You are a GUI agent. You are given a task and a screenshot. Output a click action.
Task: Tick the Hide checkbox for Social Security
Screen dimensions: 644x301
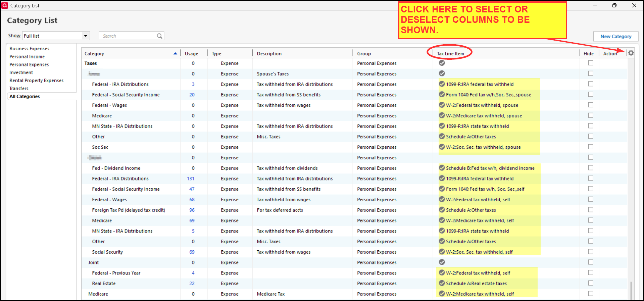pyautogui.click(x=591, y=251)
